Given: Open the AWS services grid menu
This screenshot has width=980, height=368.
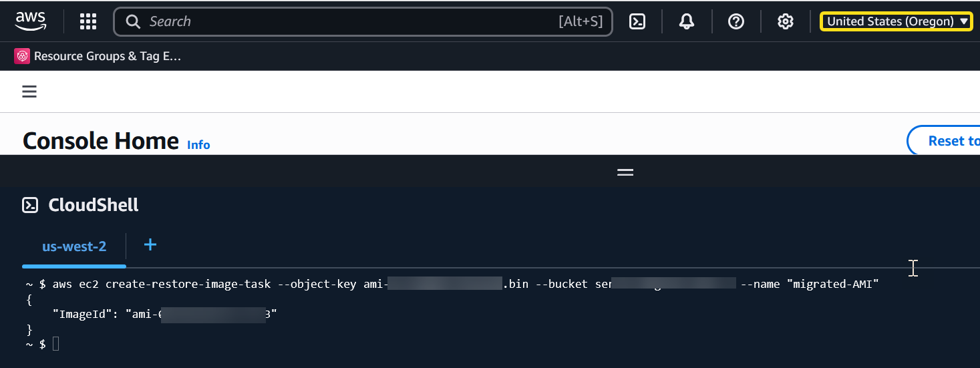Looking at the screenshot, I should (x=88, y=21).
